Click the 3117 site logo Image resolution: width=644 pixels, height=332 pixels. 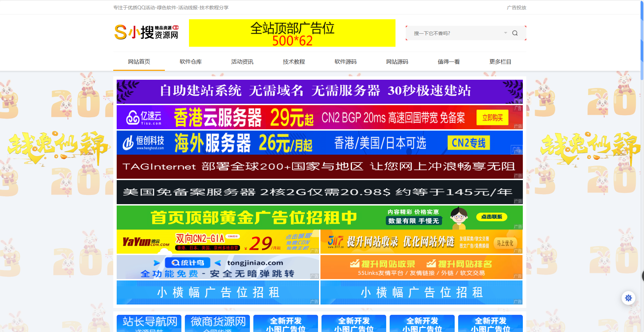336,242
